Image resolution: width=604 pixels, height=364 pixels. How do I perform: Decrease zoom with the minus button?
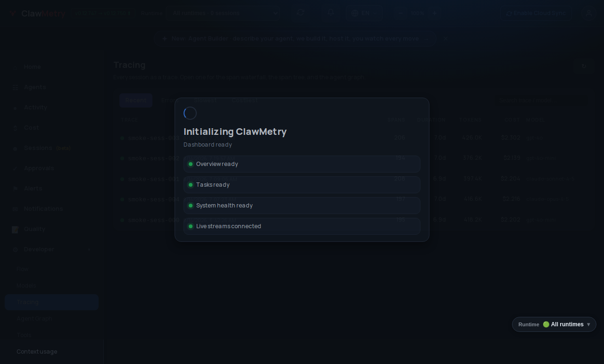point(401,13)
